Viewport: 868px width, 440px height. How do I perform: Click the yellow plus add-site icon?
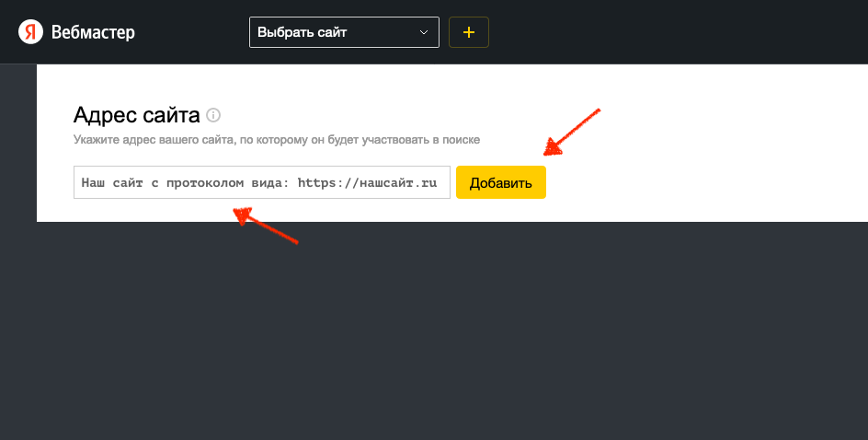[469, 32]
